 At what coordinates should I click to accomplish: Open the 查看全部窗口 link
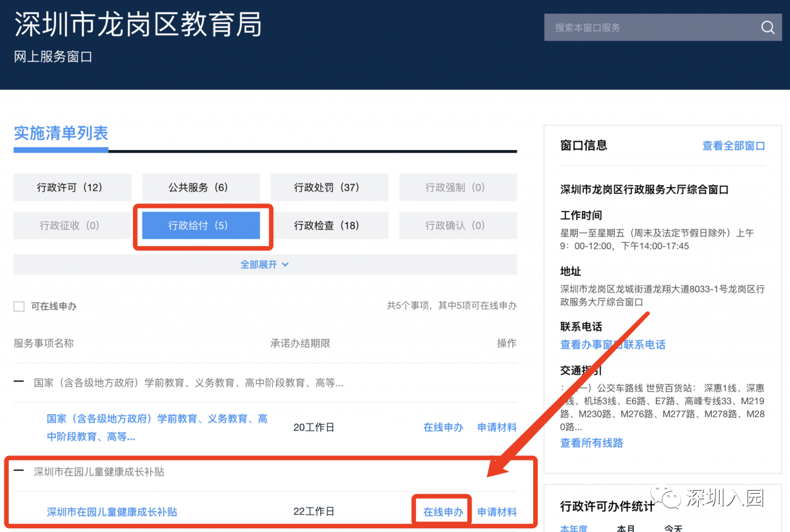tap(734, 146)
